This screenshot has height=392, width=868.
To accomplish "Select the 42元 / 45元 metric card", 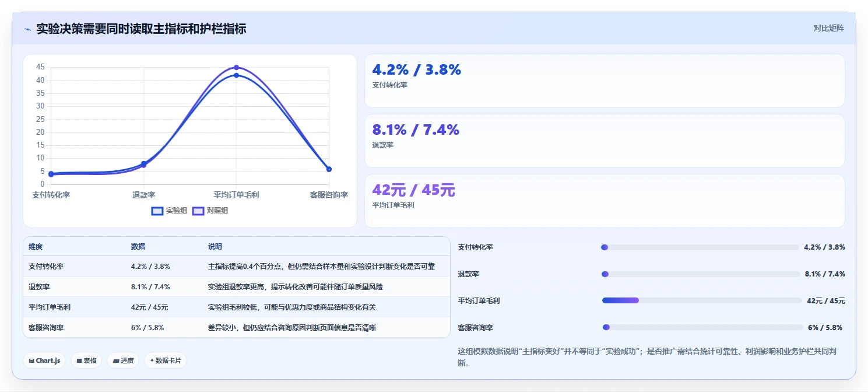I will pos(605,201).
